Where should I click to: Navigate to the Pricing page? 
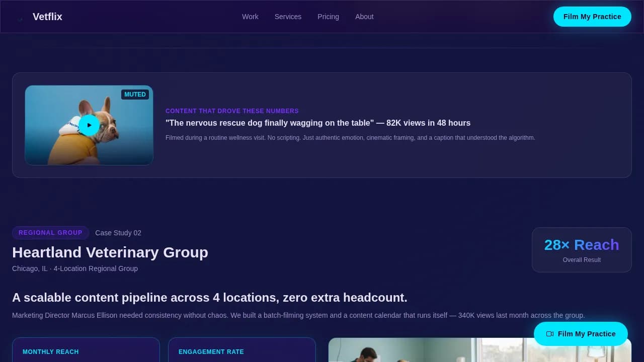pyautogui.click(x=328, y=17)
